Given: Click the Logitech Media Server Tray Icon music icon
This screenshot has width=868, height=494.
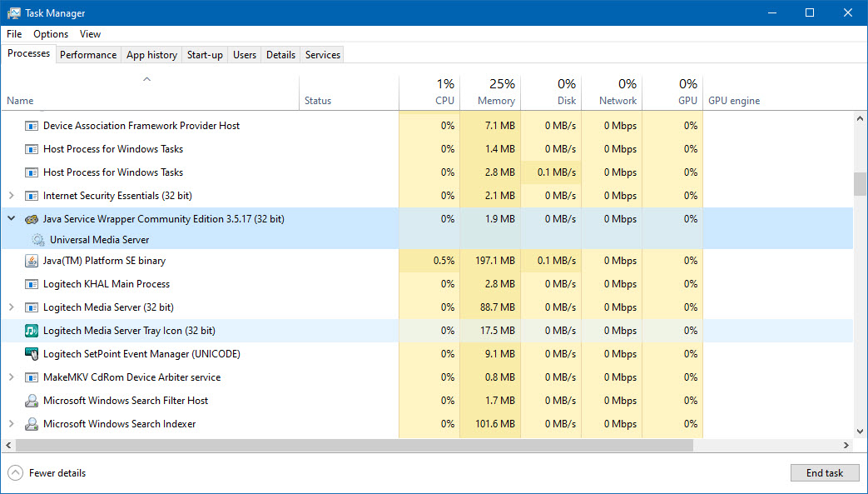Looking at the screenshot, I should [x=32, y=331].
